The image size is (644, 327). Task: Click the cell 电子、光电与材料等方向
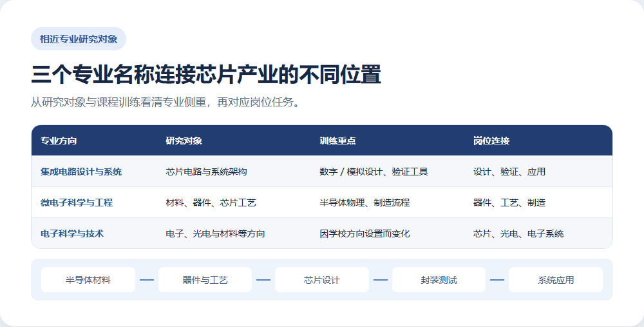click(x=215, y=233)
